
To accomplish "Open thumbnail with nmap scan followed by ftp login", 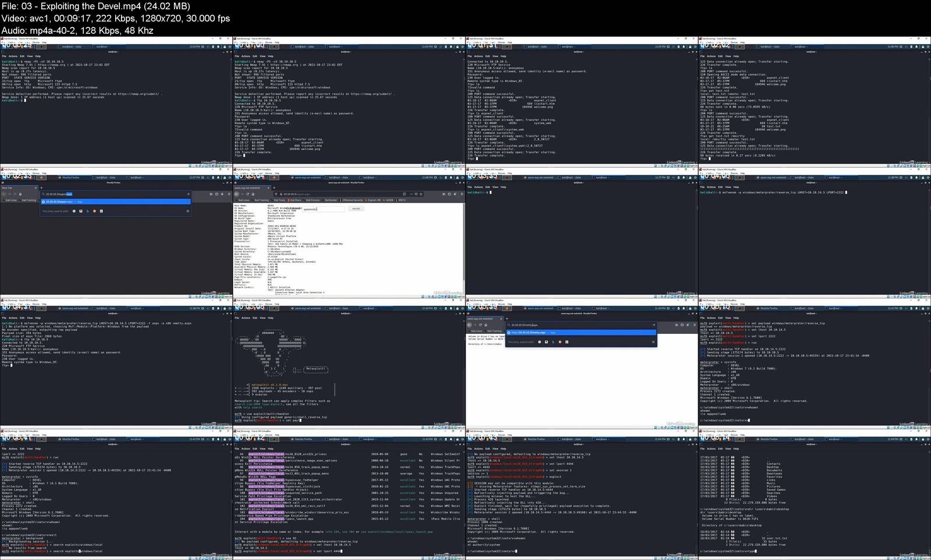I will click(349, 101).
